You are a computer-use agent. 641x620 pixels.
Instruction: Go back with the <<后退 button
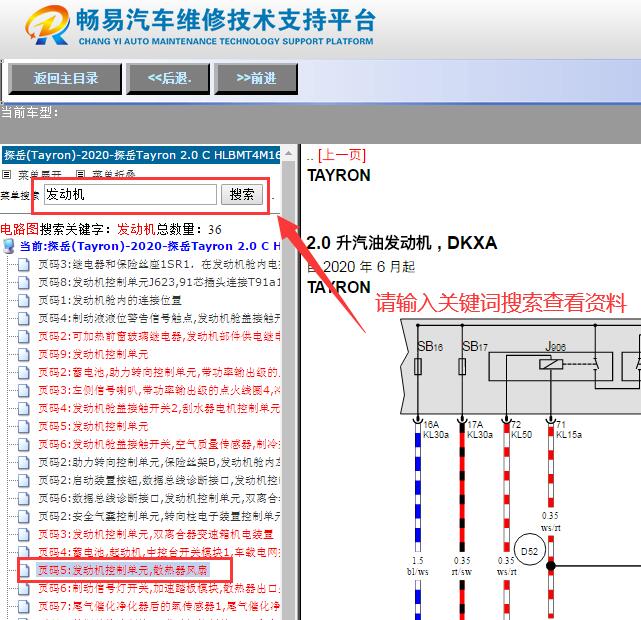tap(168, 78)
